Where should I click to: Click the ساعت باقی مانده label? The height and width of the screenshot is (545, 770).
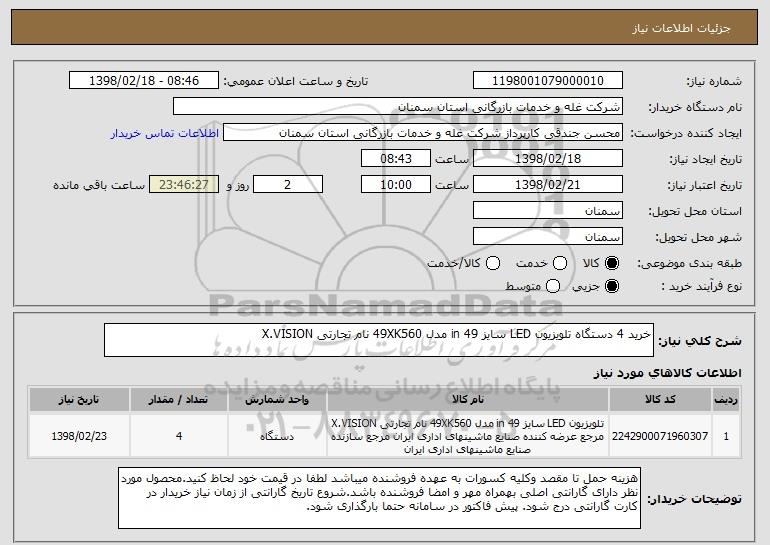[x=99, y=185]
